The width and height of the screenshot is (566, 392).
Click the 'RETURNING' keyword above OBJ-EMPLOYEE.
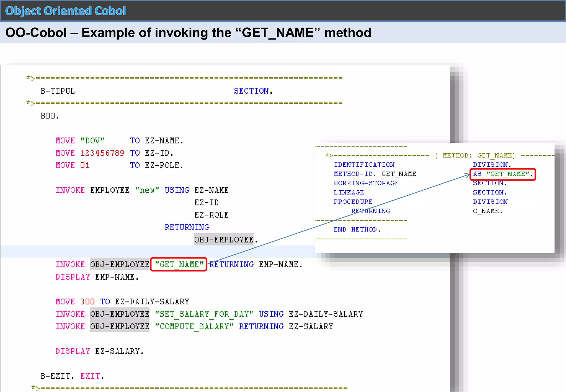point(187,227)
